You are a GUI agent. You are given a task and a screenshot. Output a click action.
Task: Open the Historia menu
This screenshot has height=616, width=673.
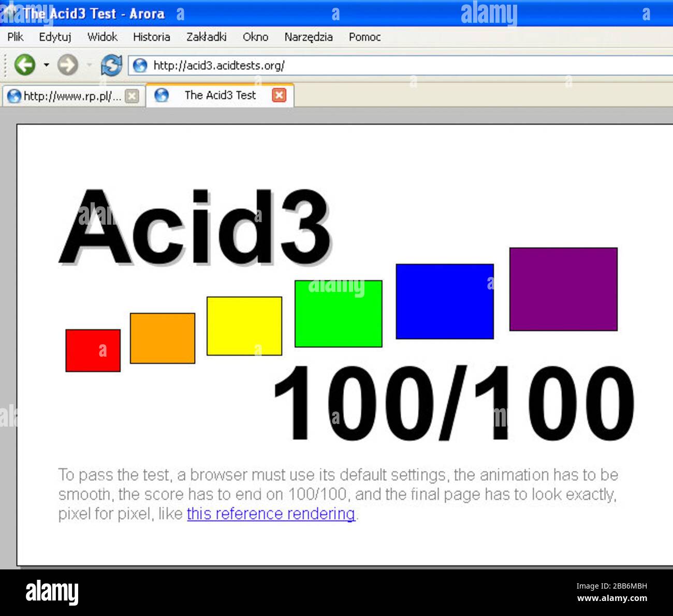coord(151,37)
